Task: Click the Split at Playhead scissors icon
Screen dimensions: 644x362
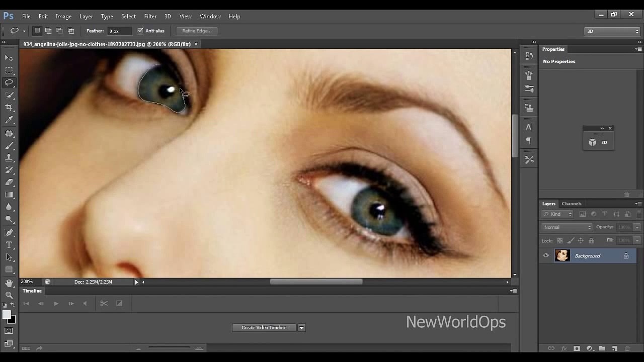Action: 104,303
